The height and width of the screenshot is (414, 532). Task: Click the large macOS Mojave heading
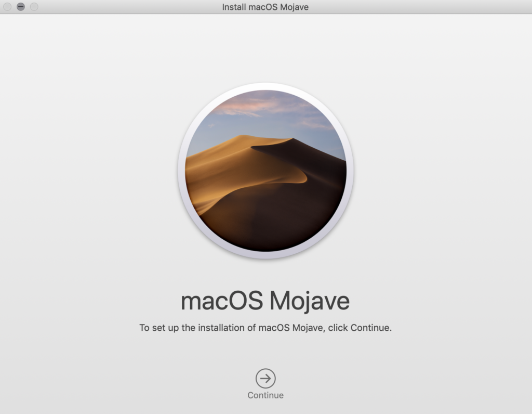coord(265,301)
